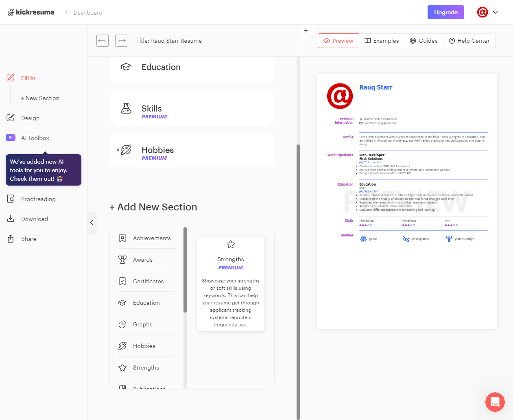Screen dimensions: 513x420
Task: Click Web Developer heading in preview
Action: 372,155
